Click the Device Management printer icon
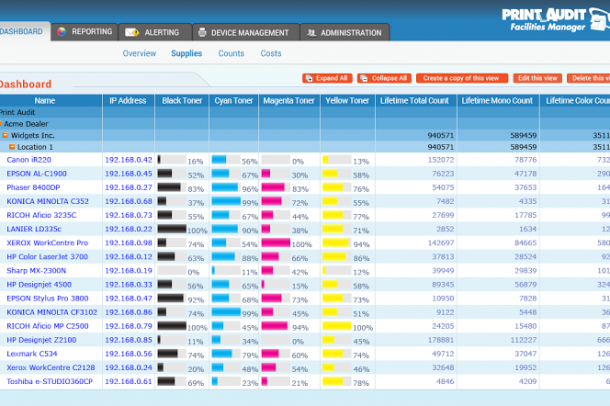Image resolution: width=610 pixels, height=406 pixels. pos(202,32)
